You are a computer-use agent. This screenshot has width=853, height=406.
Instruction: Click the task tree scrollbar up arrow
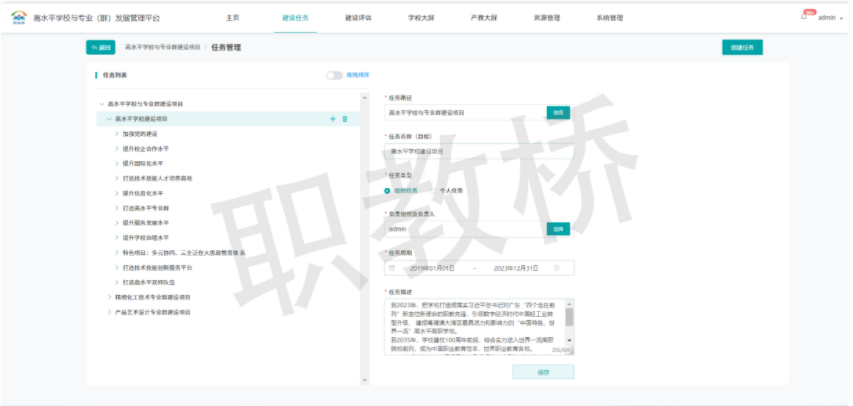[364, 98]
